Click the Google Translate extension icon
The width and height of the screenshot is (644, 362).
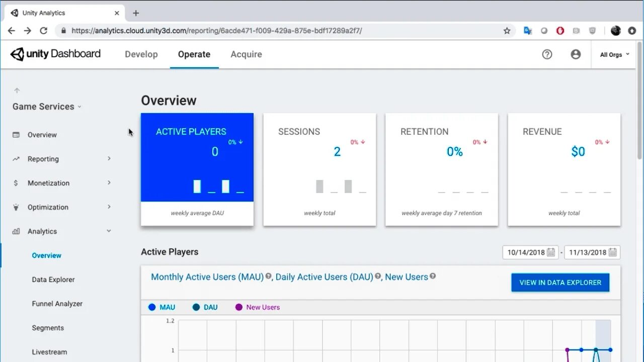tap(527, 31)
